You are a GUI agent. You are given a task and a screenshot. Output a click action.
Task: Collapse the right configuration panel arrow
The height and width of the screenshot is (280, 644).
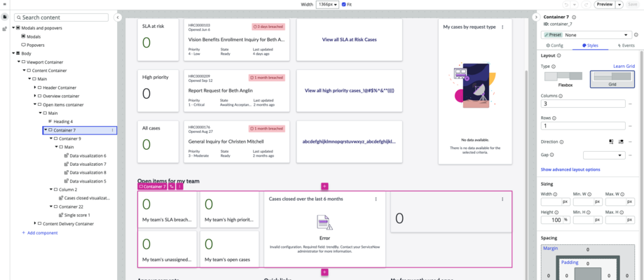point(535,17)
